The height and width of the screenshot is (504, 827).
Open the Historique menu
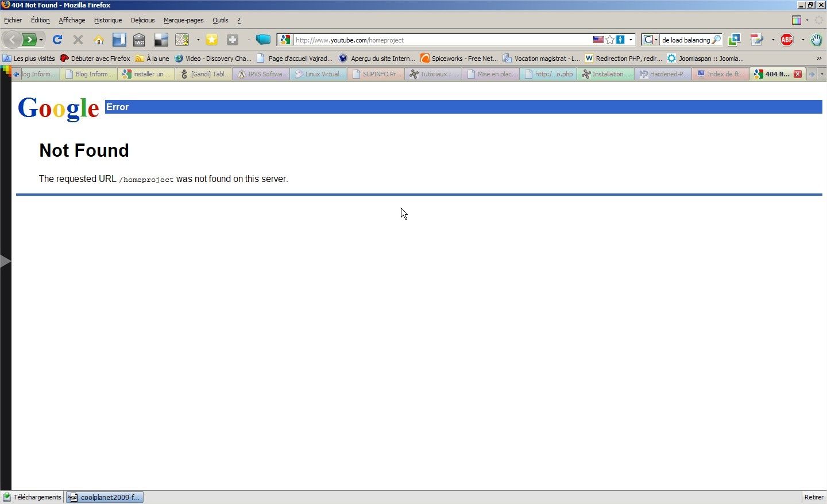coord(108,20)
